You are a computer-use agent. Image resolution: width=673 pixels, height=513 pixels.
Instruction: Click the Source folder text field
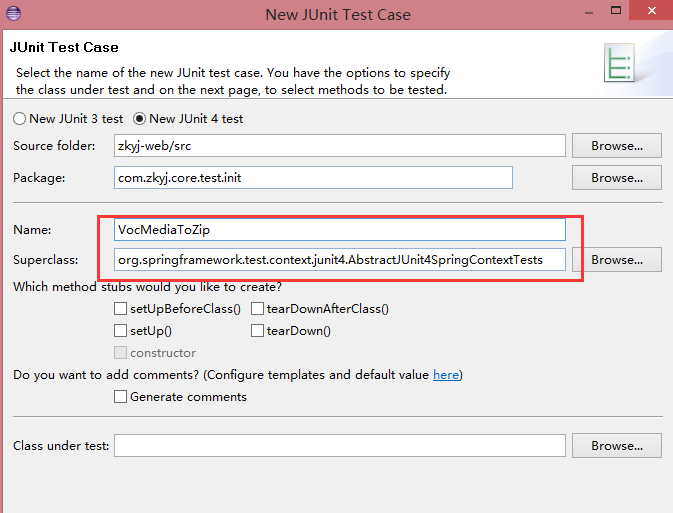coord(340,145)
